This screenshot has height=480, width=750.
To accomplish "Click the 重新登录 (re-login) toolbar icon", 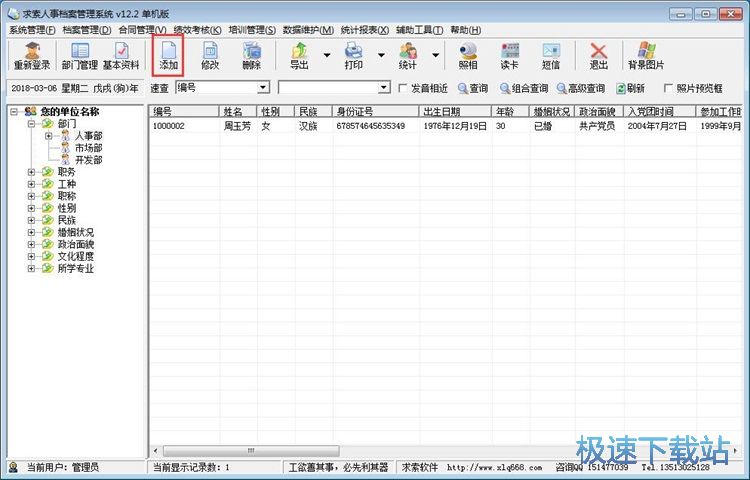I will tap(32, 56).
